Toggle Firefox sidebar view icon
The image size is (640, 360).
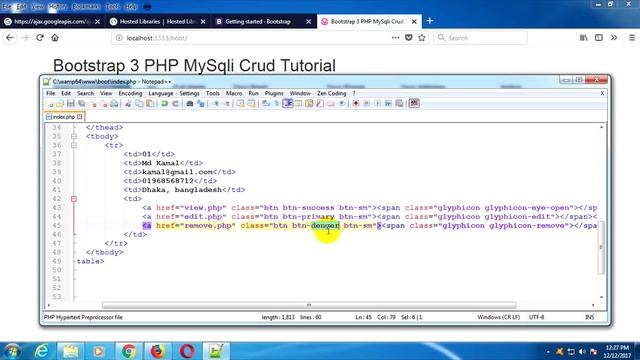coord(599,38)
